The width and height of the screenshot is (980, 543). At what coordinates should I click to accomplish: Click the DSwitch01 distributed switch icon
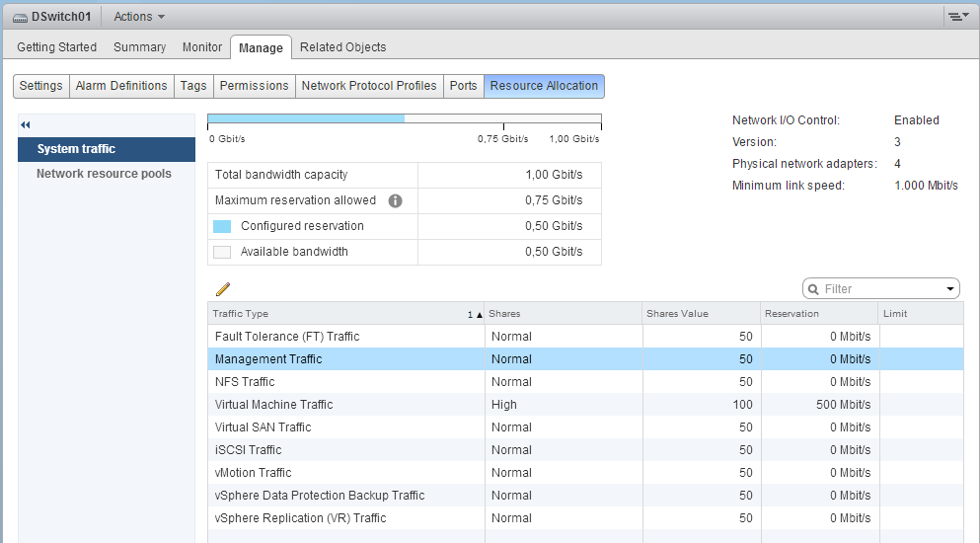19,17
